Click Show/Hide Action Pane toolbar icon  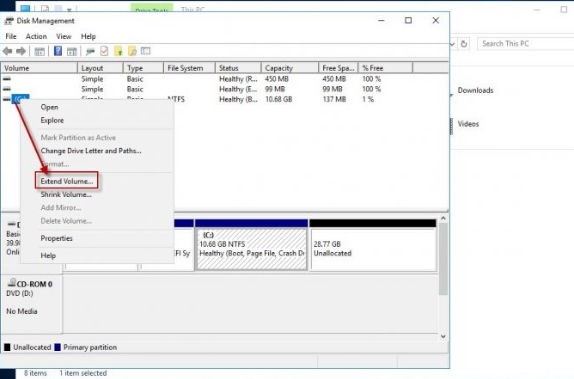coord(72,51)
